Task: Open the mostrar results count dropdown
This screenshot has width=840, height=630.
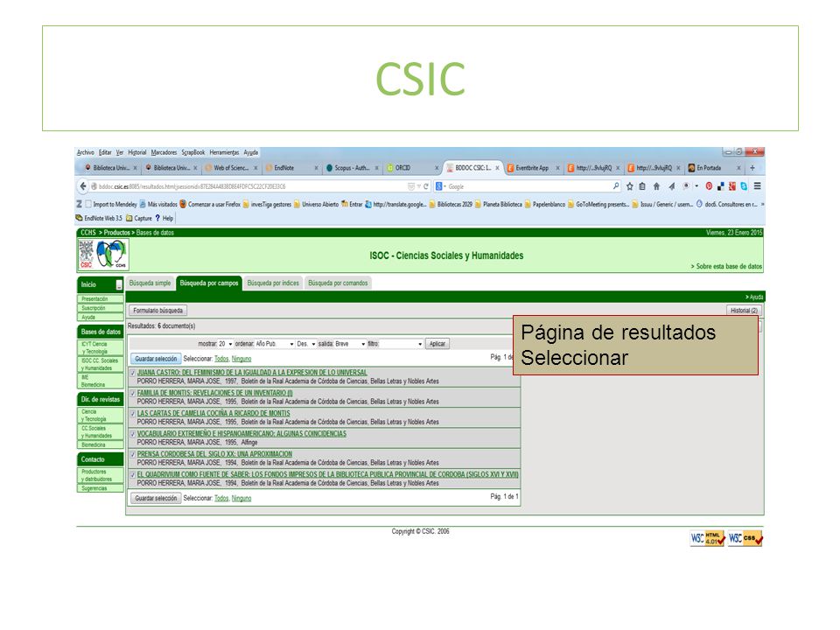Action: [x=226, y=344]
